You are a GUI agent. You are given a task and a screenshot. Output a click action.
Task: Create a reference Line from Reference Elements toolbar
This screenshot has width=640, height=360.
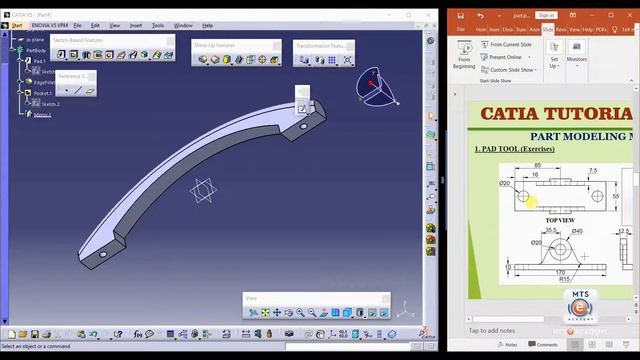[x=78, y=90]
